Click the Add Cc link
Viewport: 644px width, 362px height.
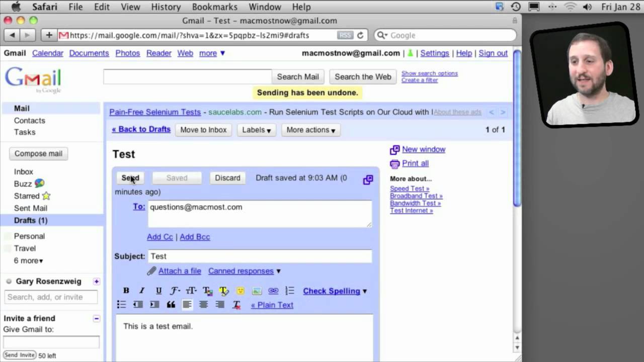(160, 237)
